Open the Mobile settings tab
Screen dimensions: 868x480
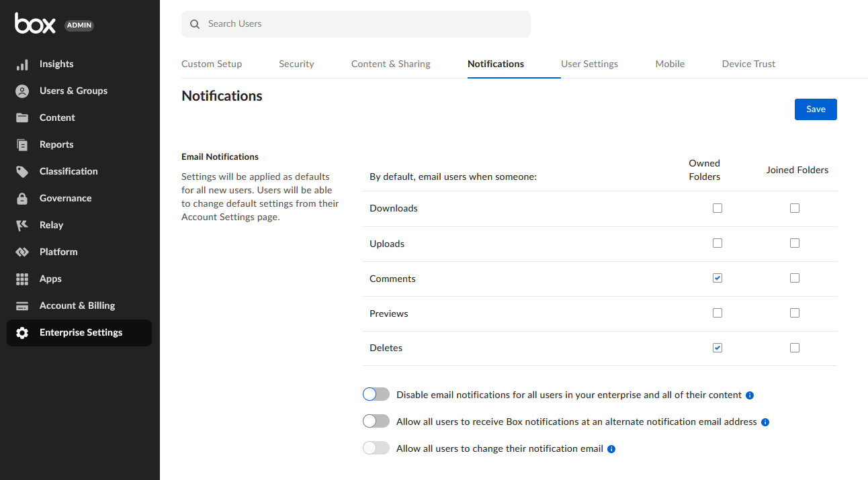670,64
